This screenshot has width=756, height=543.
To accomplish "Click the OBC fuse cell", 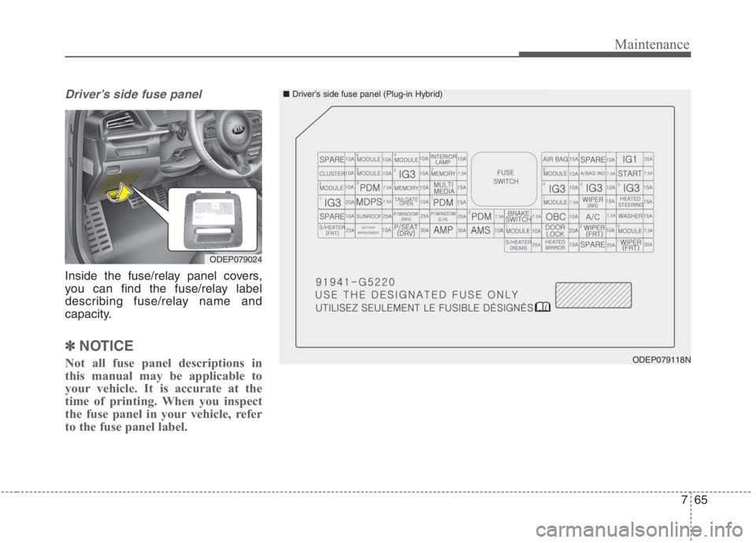I will point(555,216).
